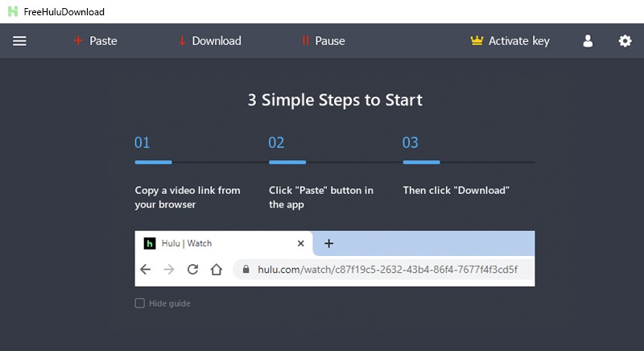The height and width of the screenshot is (351, 644).
Task: Click the step 01 progress bar
Action: (x=153, y=163)
